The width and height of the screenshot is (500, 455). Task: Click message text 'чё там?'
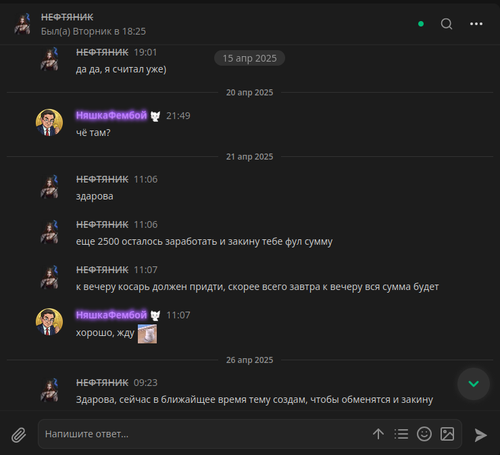pos(93,133)
